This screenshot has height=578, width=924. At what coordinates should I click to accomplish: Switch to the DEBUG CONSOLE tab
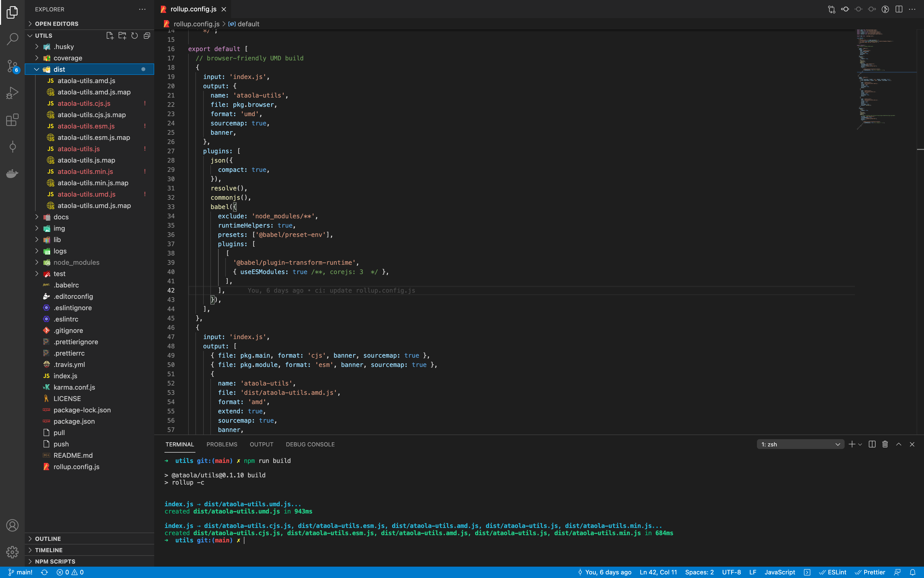pos(310,444)
